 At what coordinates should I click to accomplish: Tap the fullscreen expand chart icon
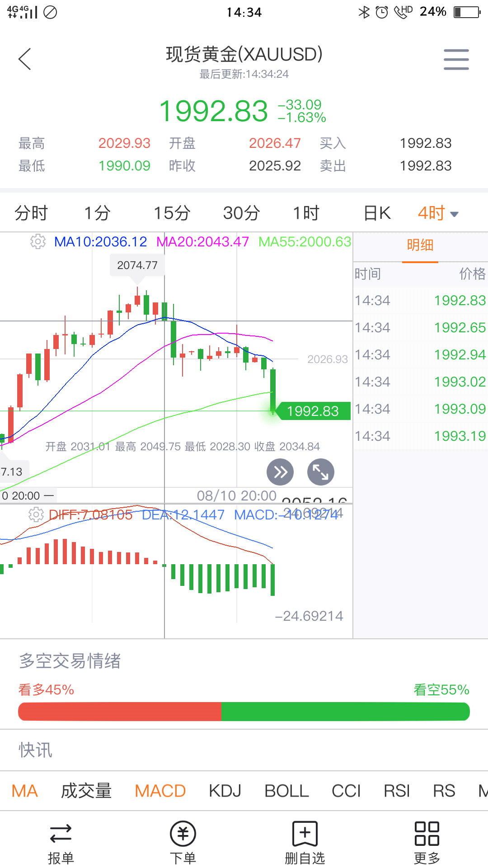pos(321,472)
